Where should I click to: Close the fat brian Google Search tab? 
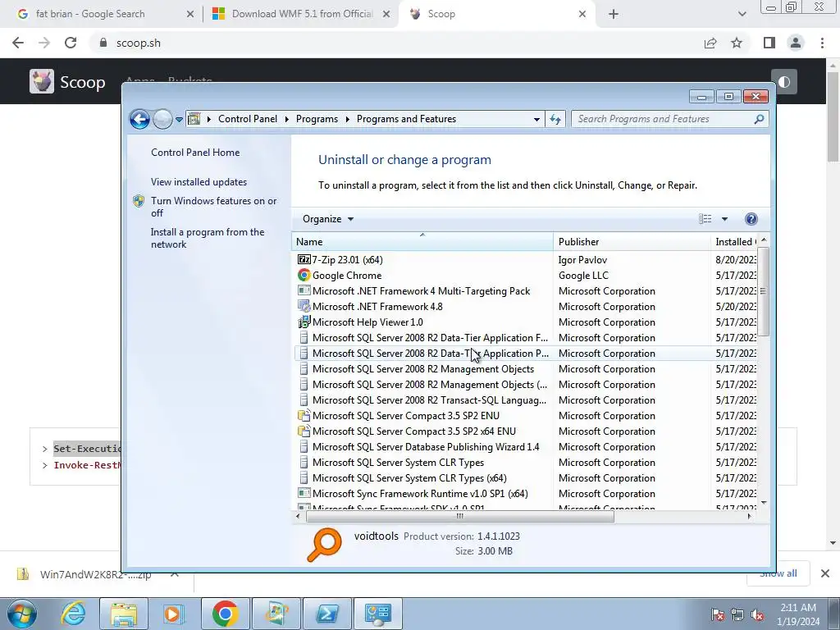(190, 14)
